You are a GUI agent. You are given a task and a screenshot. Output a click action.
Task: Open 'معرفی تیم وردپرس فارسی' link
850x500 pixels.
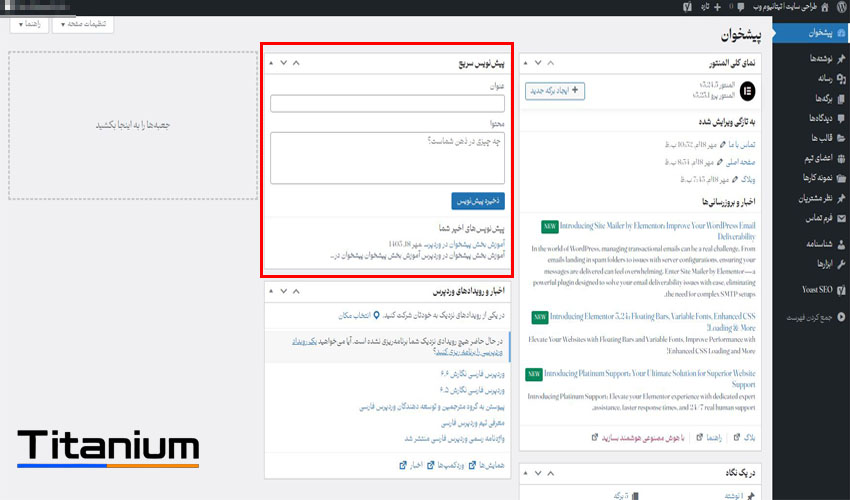pyautogui.click(x=473, y=422)
